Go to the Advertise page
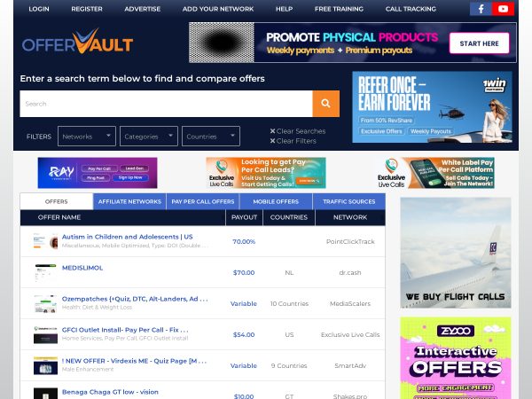532x399 pixels. (x=142, y=9)
